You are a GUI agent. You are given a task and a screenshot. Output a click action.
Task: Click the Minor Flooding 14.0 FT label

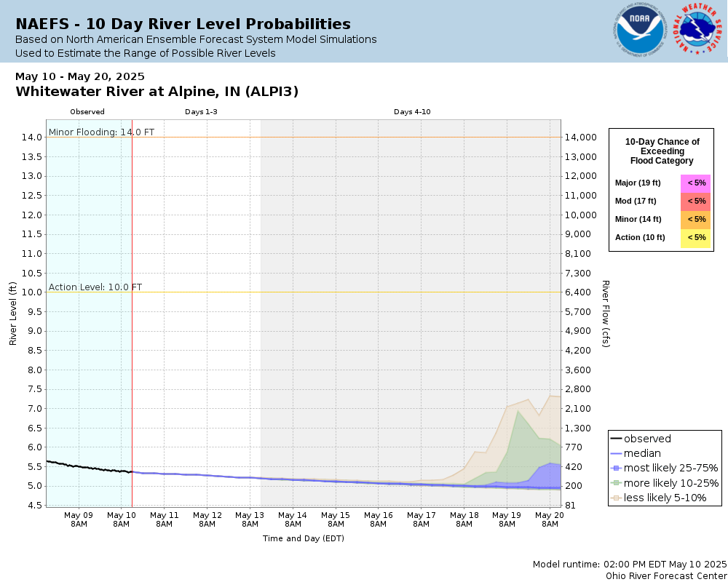tap(101, 132)
